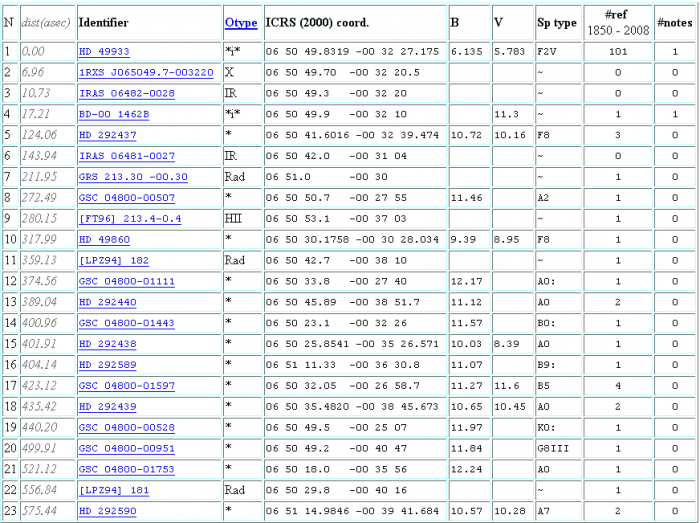
Task: Select the spectral type A2 cell
Action: (x=543, y=198)
